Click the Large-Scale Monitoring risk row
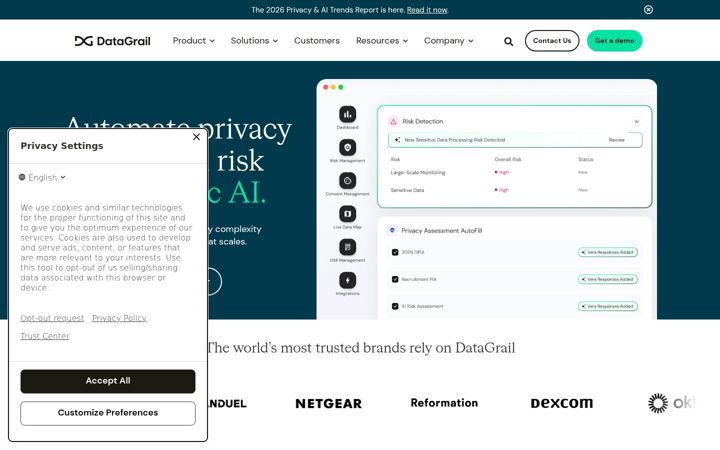Viewport: 720px width, 450px height. click(x=514, y=173)
